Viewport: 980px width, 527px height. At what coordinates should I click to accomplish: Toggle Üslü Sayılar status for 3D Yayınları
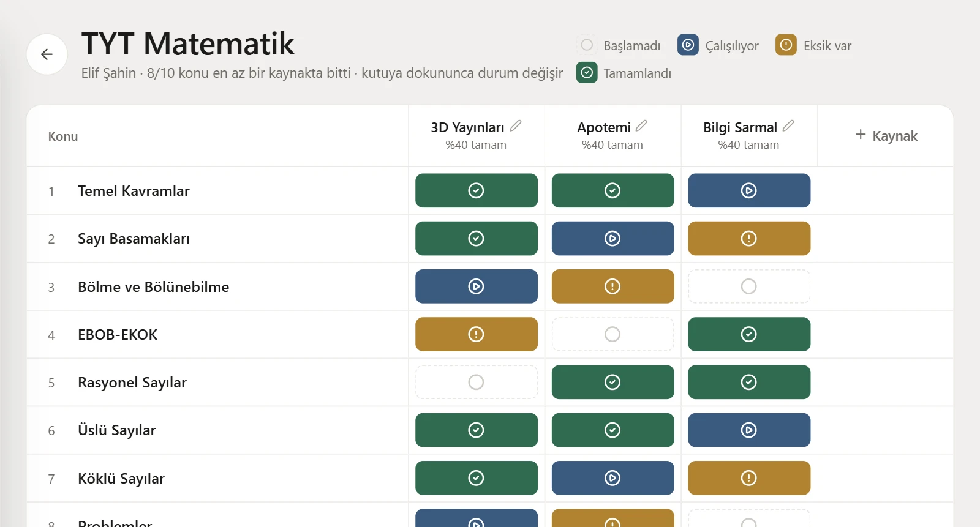click(x=477, y=430)
